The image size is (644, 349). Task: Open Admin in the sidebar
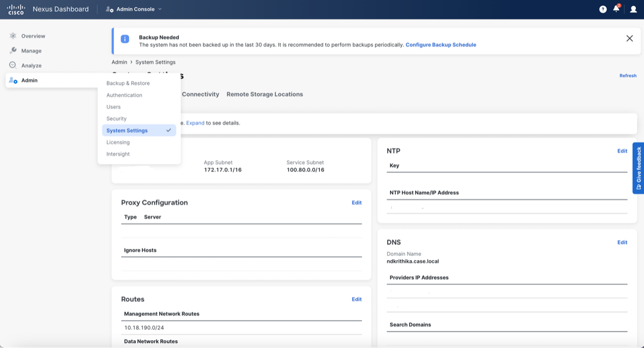(29, 81)
